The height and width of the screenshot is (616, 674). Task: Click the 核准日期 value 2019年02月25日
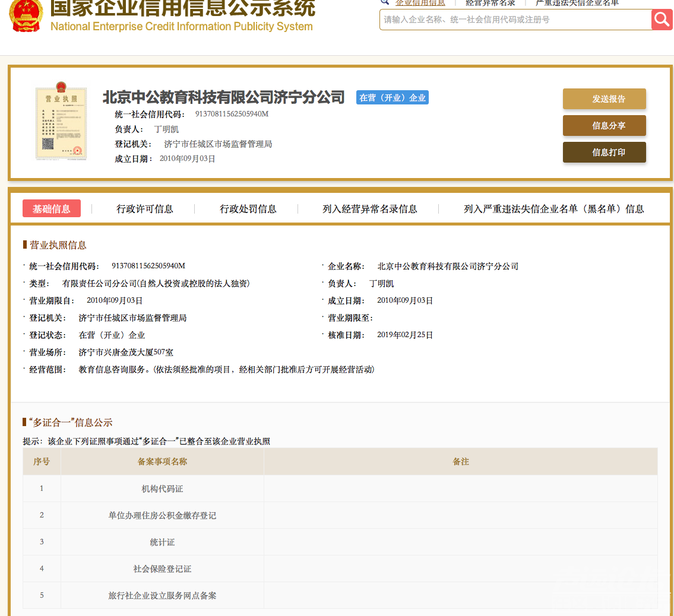[x=405, y=335]
